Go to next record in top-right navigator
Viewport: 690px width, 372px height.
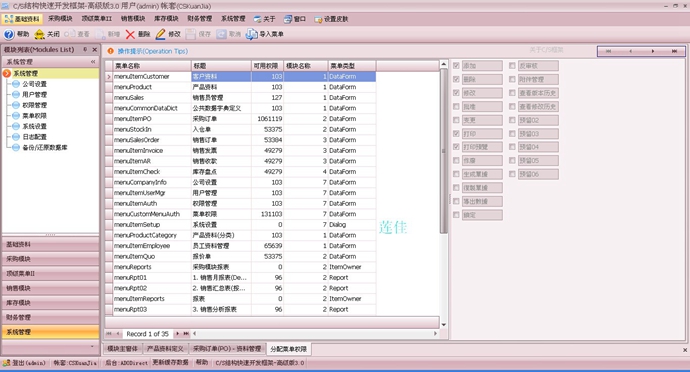coord(653,51)
